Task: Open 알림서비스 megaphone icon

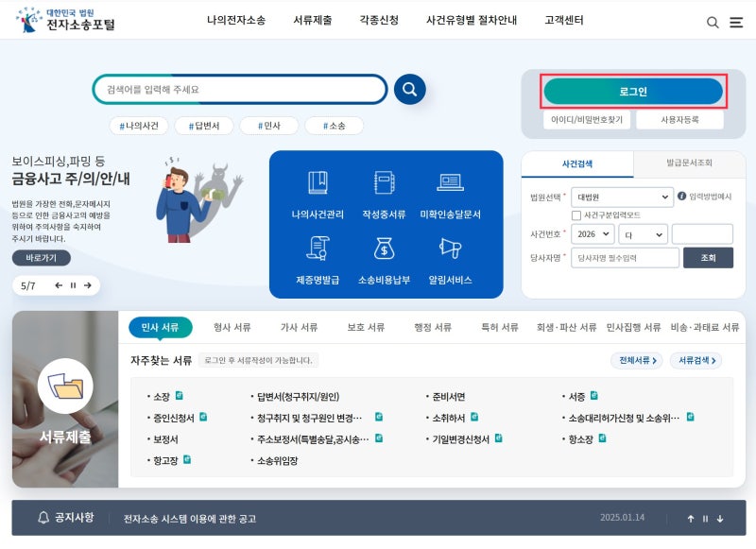Action: [451, 249]
